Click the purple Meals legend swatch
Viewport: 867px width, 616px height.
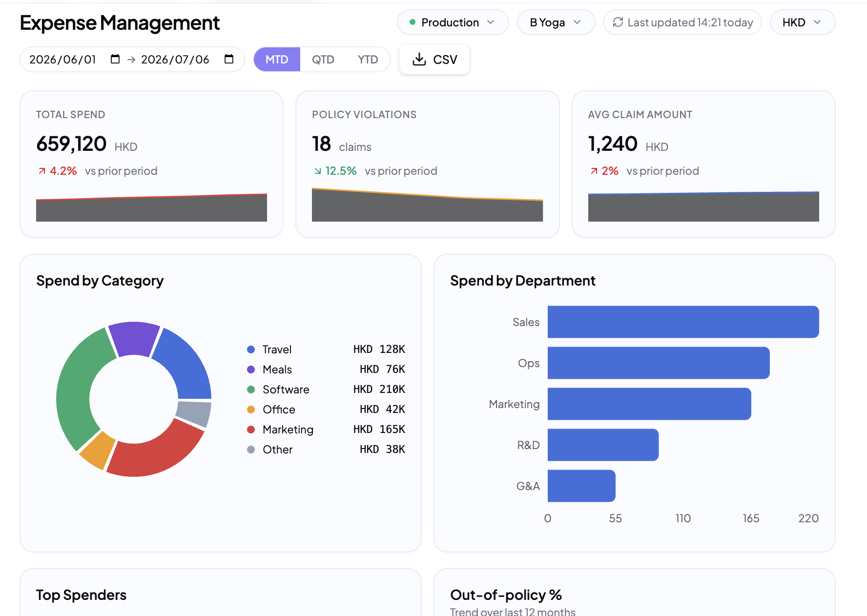coord(251,370)
